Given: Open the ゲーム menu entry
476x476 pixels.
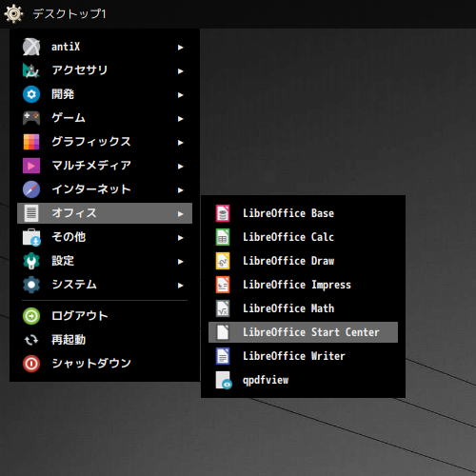Looking at the screenshot, I should [x=105, y=118].
